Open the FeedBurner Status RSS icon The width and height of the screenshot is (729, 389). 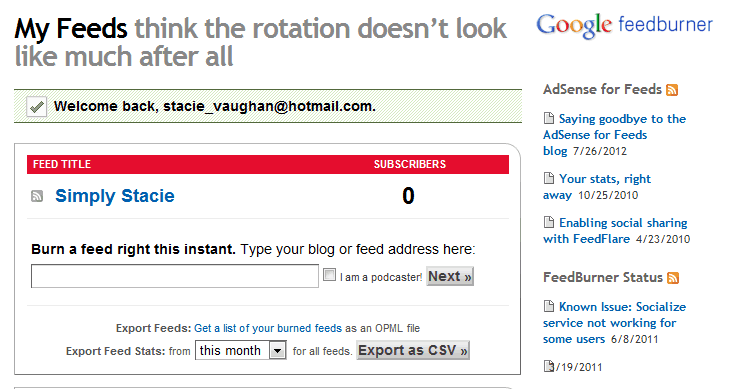pyautogui.click(x=673, y=278)
